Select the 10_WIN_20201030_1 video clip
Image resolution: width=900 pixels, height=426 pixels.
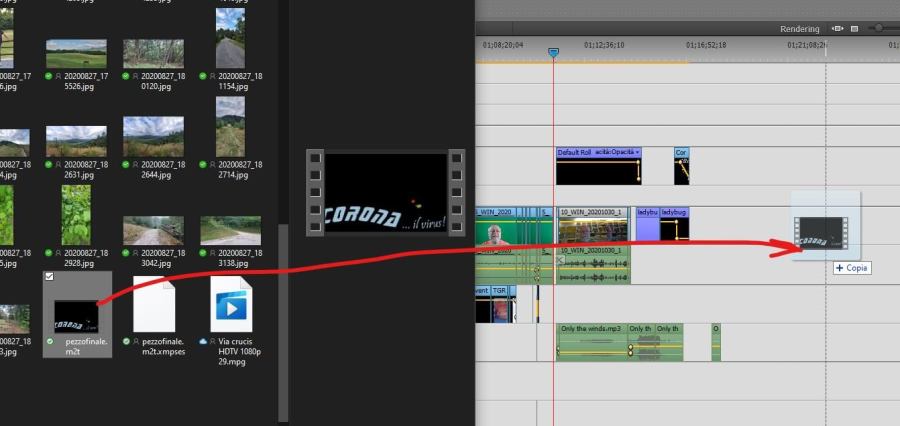tap(593, 226)
